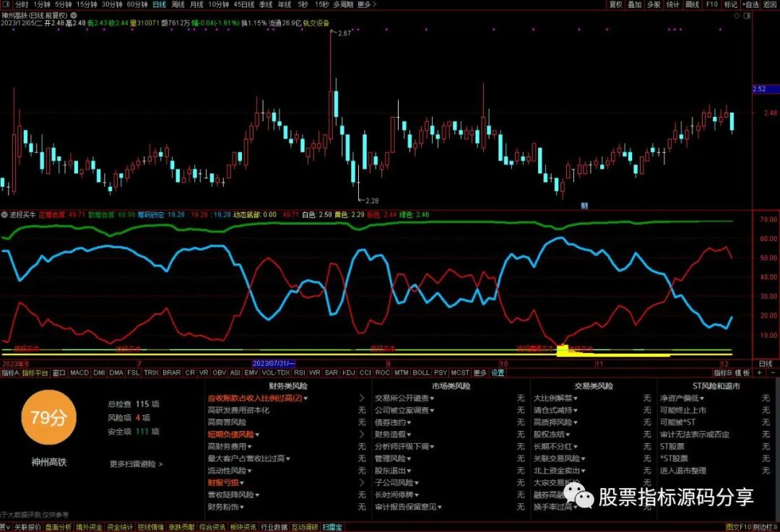Click the 可能终止上市 risk row

pyautogui.click(x=715, y=410)
